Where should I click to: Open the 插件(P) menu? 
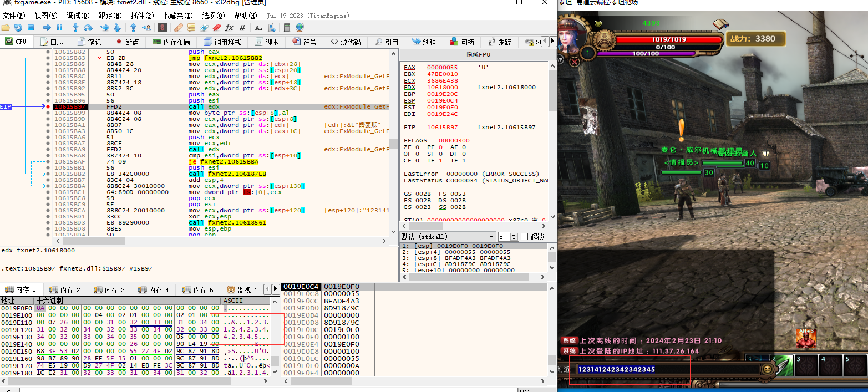[x=142, y=16]
